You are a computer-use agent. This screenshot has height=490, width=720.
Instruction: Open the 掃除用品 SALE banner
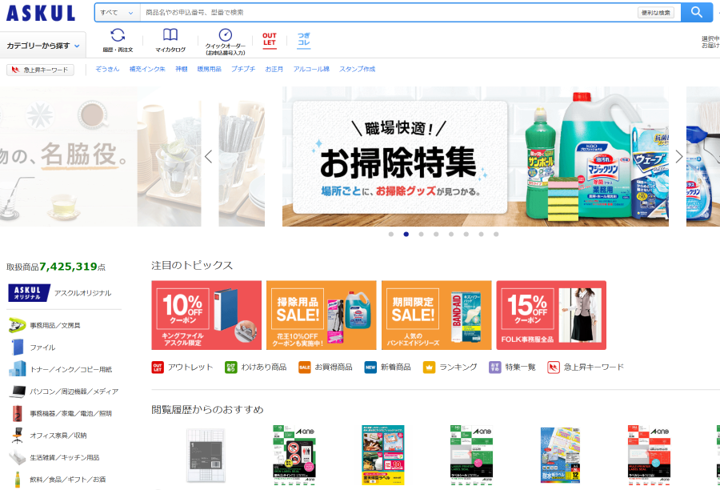pyautogui.click(x=321, y=315)
